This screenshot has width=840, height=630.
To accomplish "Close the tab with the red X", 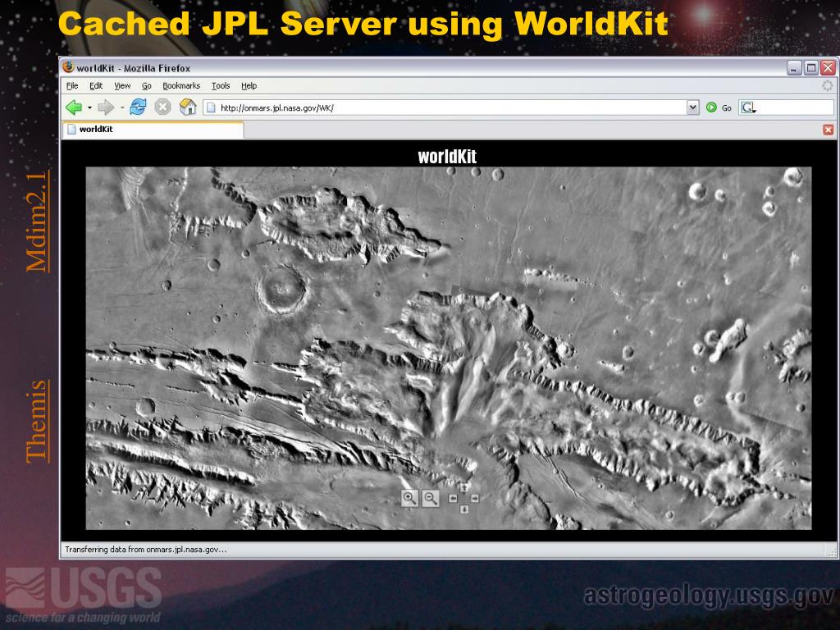I will (829, 130).
